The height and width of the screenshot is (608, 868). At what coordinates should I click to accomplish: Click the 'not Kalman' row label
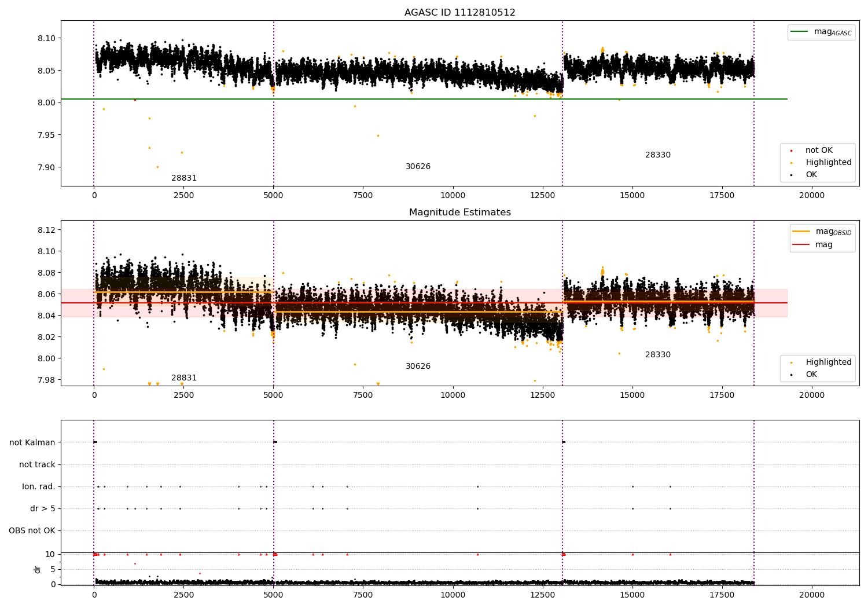click(x=32, y=443)
